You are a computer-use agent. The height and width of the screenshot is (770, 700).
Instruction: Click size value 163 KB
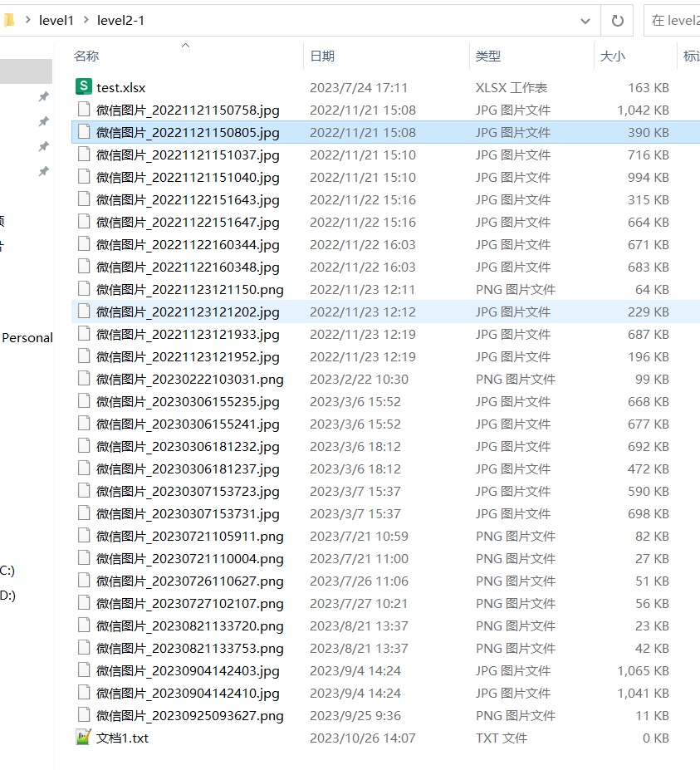[649, 87]
